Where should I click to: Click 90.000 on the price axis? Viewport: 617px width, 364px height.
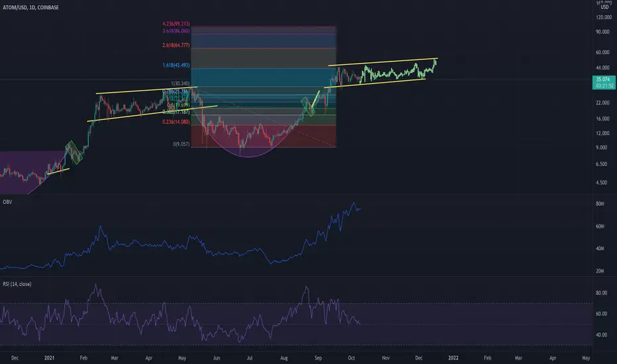pos(603,32)
